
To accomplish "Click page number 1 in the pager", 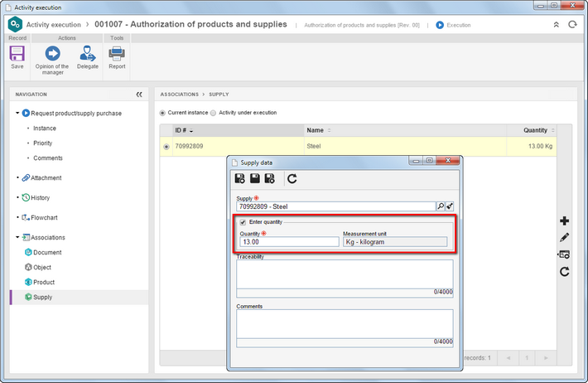I will coord(527,358).
